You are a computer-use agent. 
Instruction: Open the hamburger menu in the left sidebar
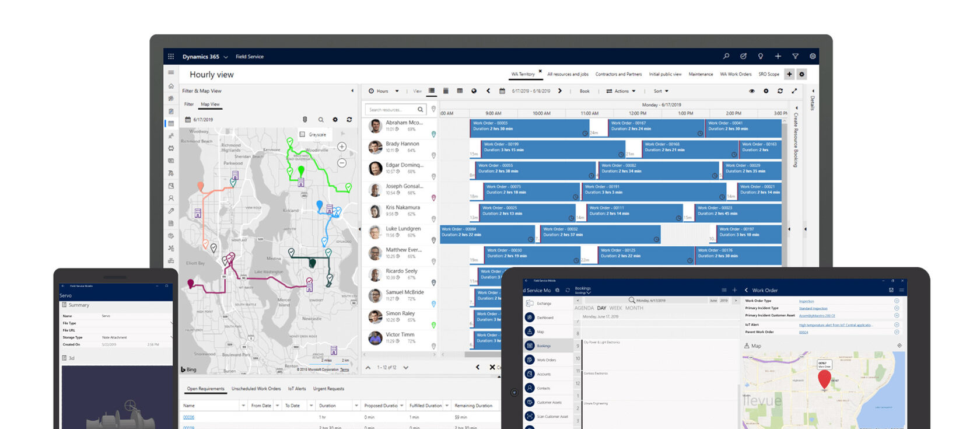pyautogui.click(x=171, y=72)
